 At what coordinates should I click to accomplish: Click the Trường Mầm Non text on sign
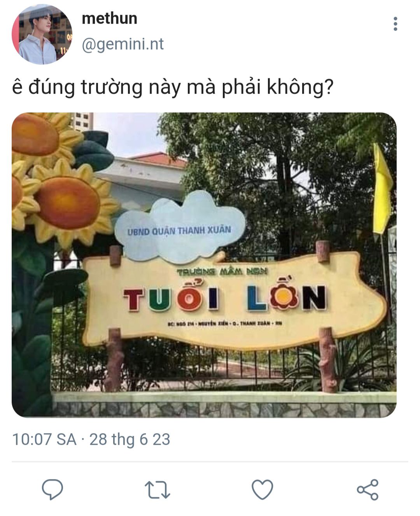tap(222, 271)
